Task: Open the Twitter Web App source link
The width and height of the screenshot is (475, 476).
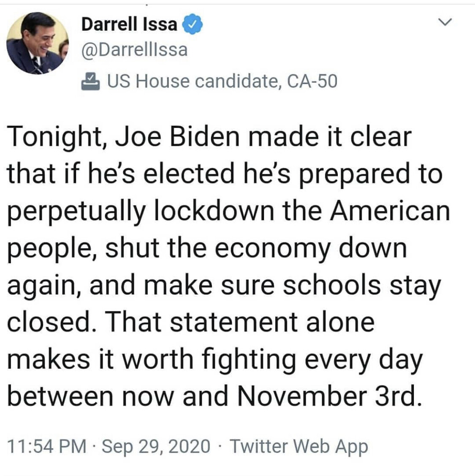Action: (x=299, y=446)
